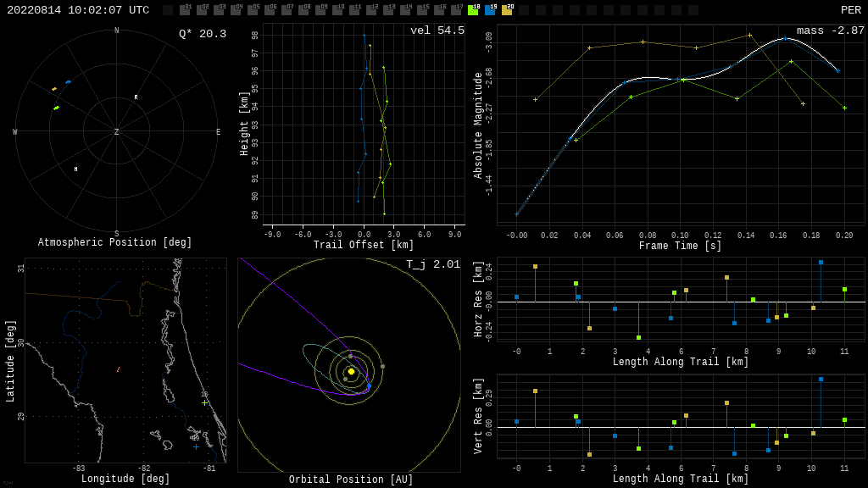Click the blue track on atmospheric polar plot
Viewport: 868px width, 488px height.
pyautogui.click(x=68, y=82)
